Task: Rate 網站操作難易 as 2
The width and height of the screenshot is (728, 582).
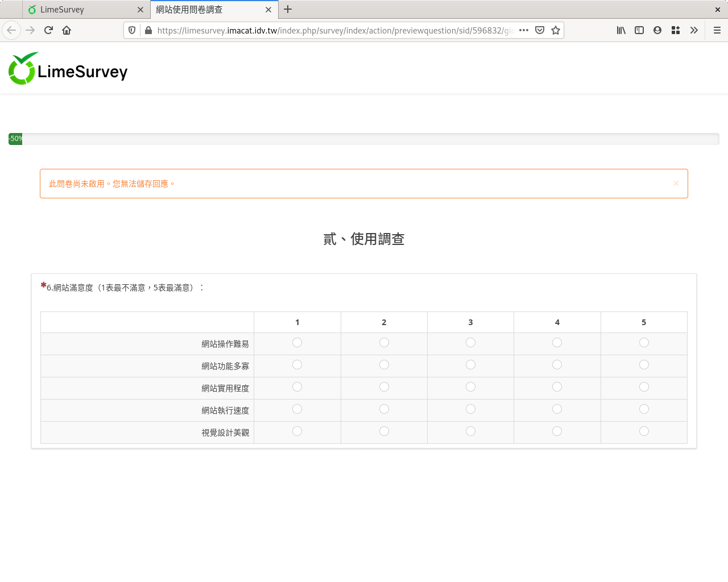Action: pos(384,343)
